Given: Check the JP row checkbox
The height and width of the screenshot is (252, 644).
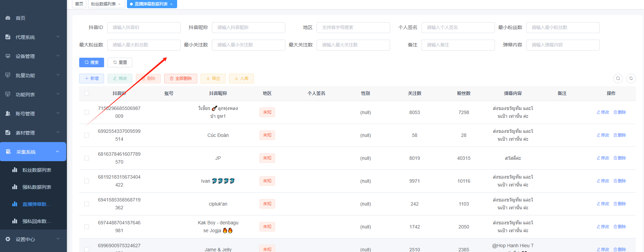Looking at the screenshot, I should point(87,158).
